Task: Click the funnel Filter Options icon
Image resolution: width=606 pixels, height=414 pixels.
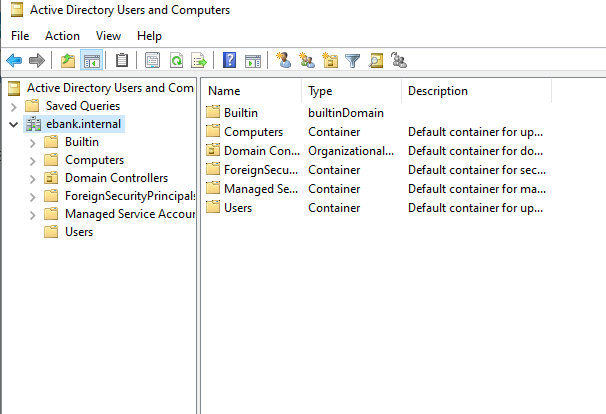Action: (x=352, y=61)
